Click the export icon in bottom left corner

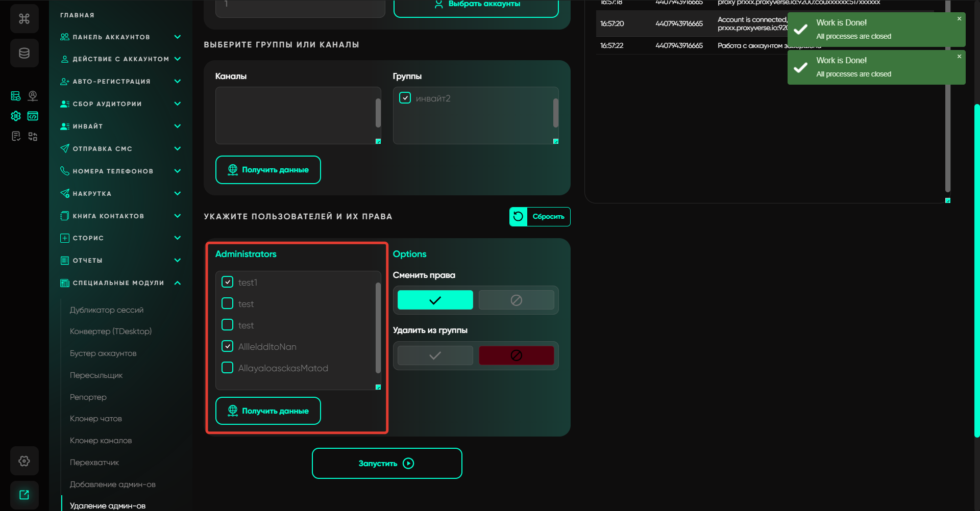(24, 495)
